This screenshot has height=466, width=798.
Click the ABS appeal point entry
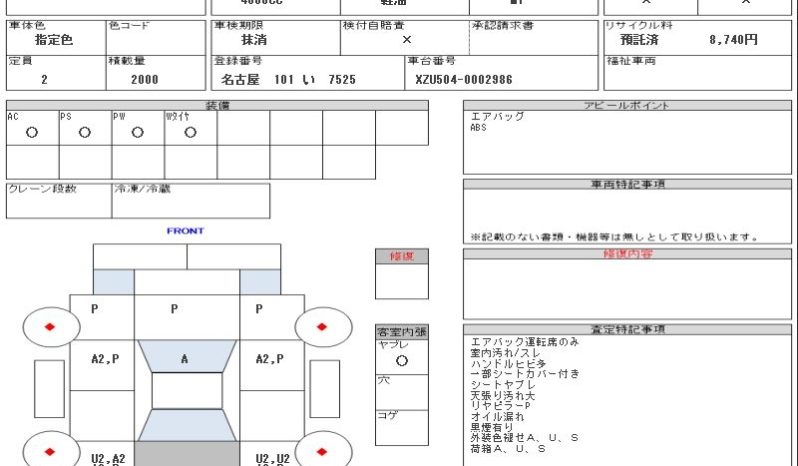pyautogui.click(x=478, y=128)
